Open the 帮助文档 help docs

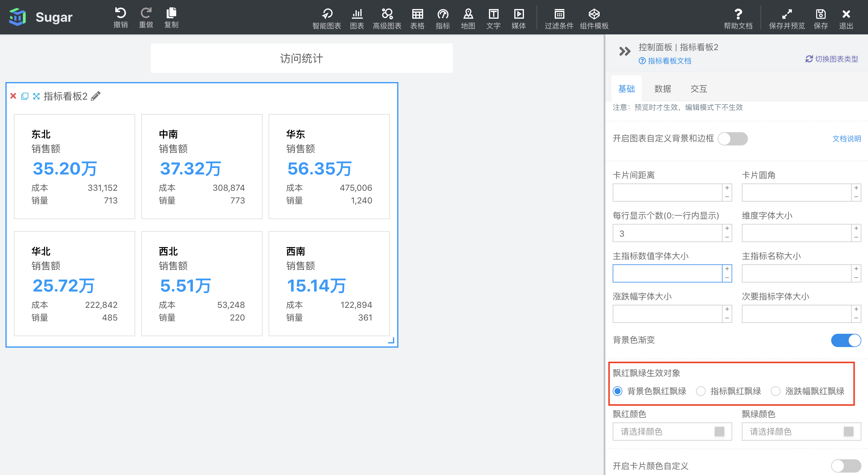738,18
